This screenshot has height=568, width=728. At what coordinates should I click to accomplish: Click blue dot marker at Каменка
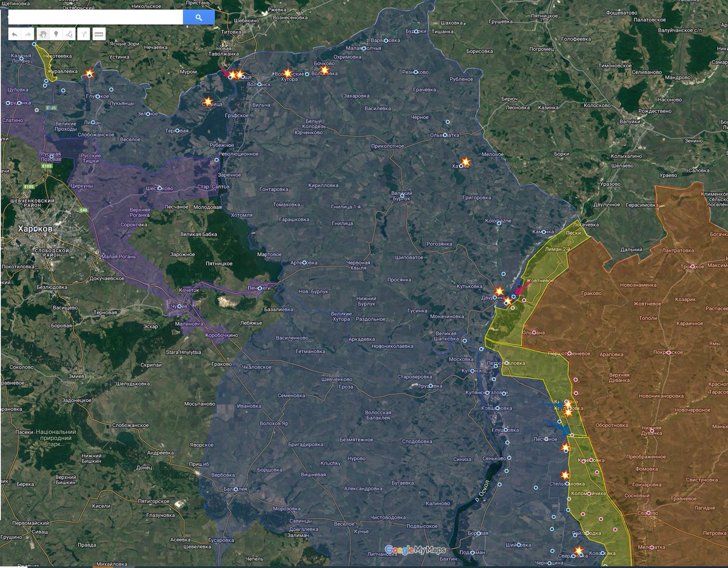coord(544,232)
